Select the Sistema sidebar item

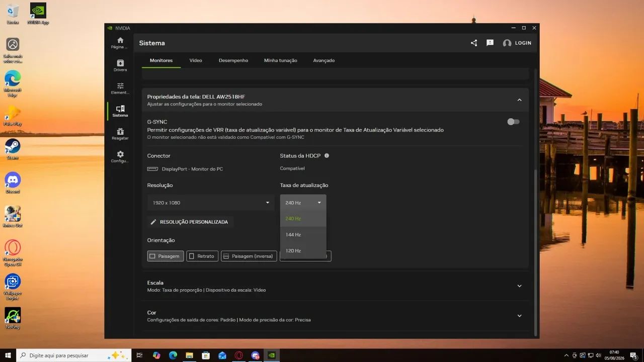point(120,111)
